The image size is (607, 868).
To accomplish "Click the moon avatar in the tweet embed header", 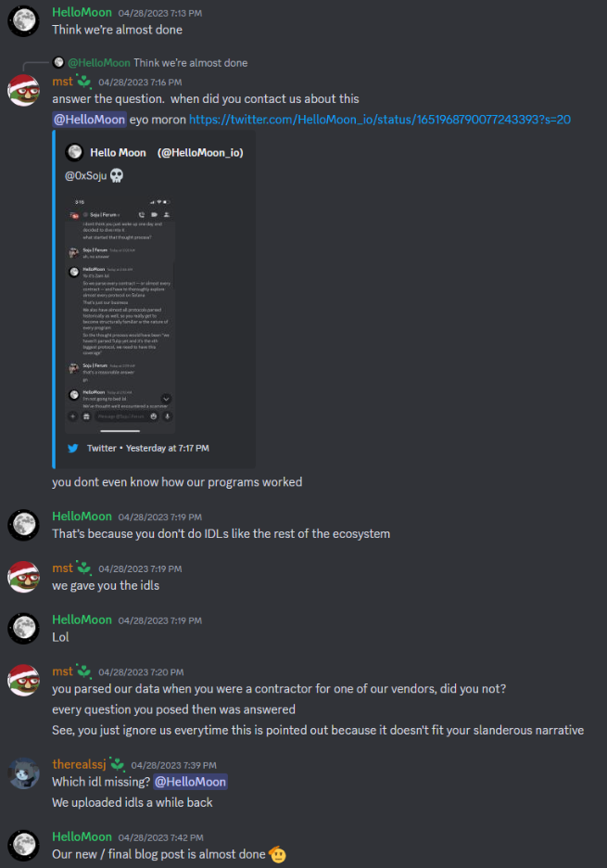I will 74,152.
